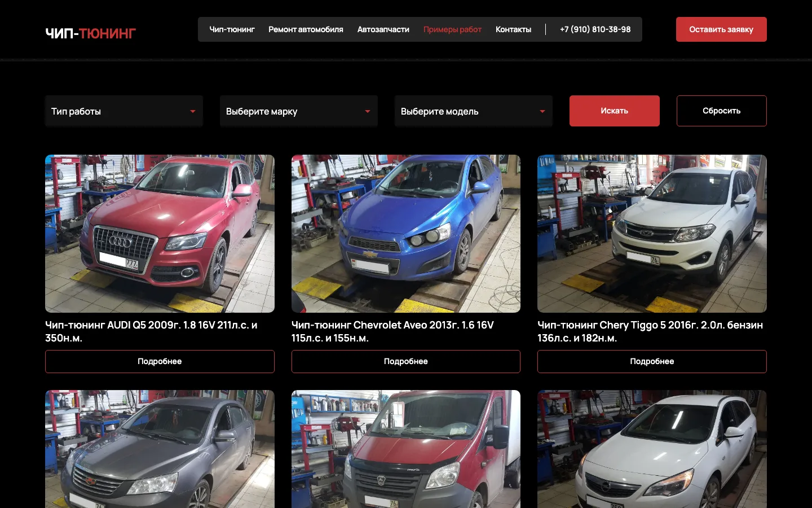Click Подробнее under the Chery Tiggo 5 card
Screen dimensions: 812x508
[x=652, y=361]
